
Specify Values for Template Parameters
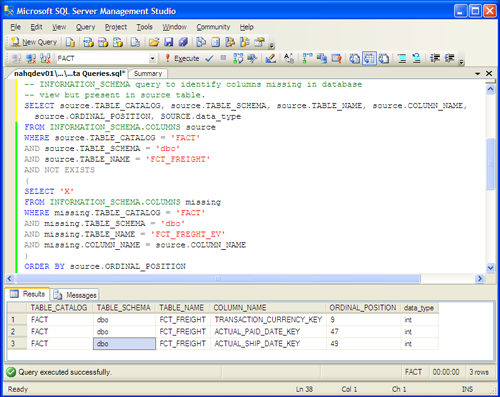289,59
